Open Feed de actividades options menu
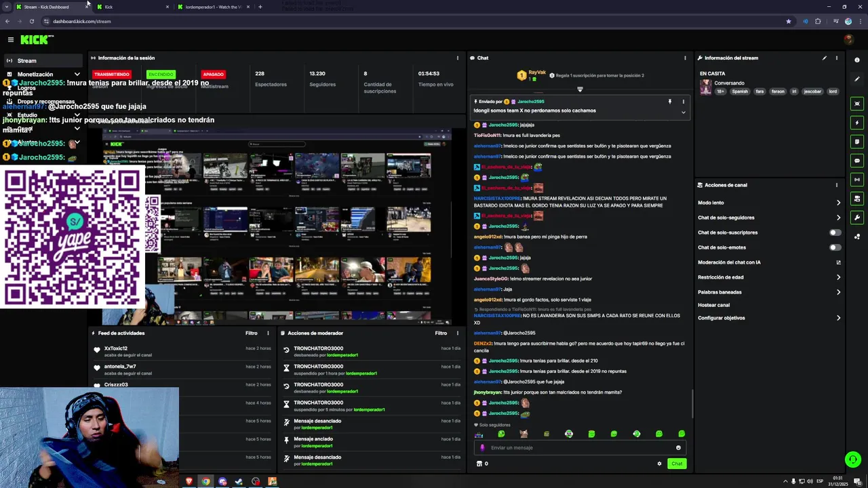This screenshot has width=868, height=488. 268,333
